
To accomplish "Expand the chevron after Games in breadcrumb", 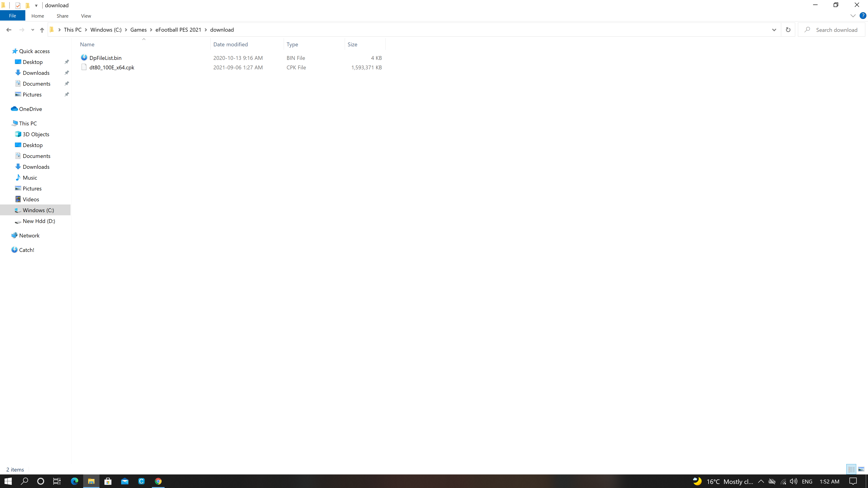I will 151,30.
